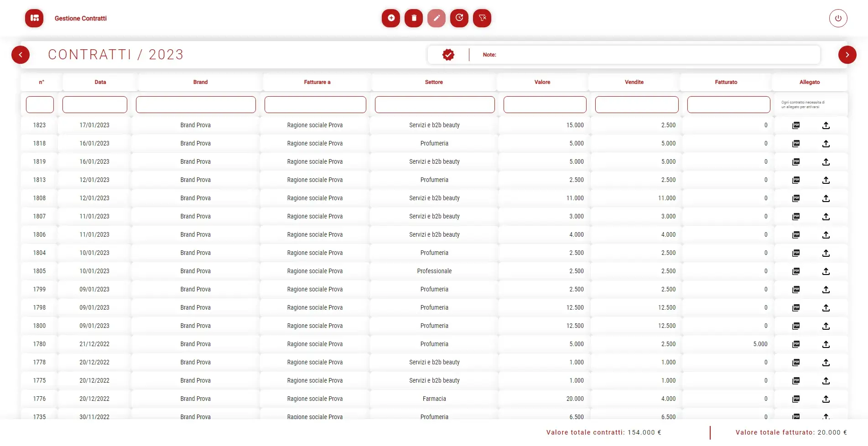Select date 16/01/2023 in row 1818
This screenshot has width=868, height=446.
pos(94,143)
